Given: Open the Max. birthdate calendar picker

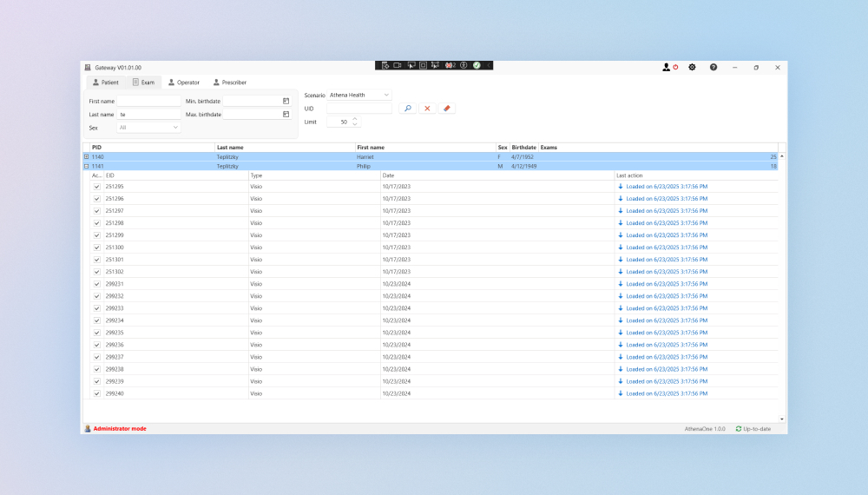Looking at the screenshot, I should point(286,114).
